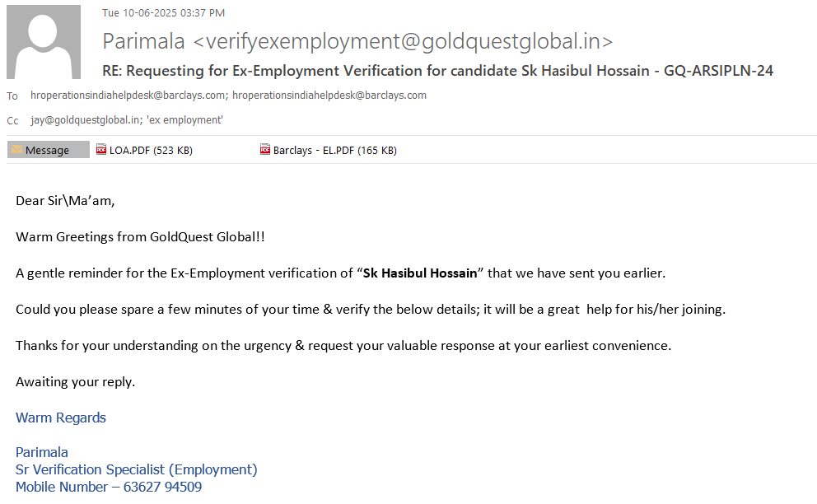The height and width of the screenshot is (504, 817).
Task: Click the envelope icon on Message tab
Action: click(x=16, y=150)
